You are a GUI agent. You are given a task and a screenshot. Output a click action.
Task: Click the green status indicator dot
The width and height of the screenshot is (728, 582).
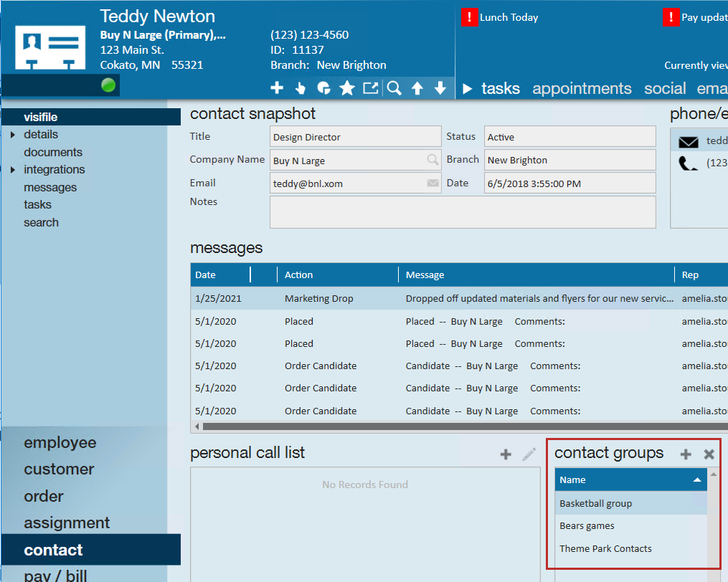click(108, 85)
